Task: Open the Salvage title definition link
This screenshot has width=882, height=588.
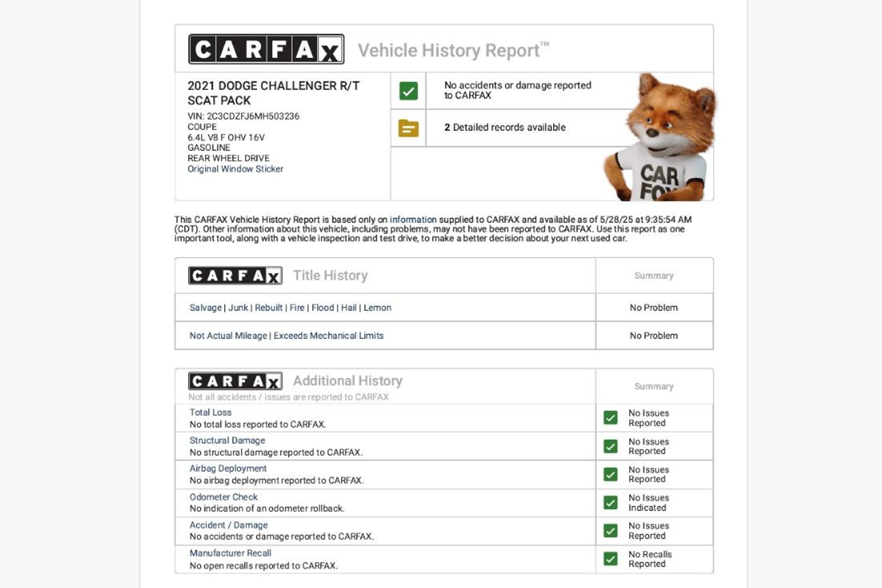Action: (x=205, y=308)
